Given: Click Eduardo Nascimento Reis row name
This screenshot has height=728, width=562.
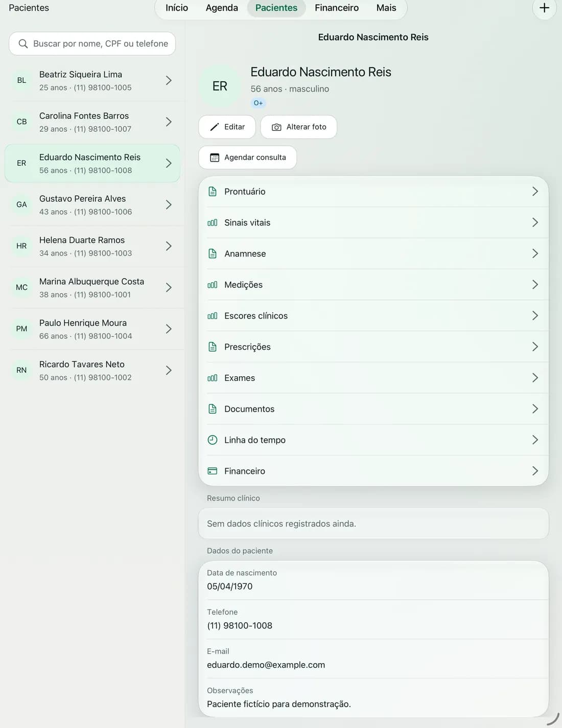Looking at the screenshot, I should (x=90, y=157).
